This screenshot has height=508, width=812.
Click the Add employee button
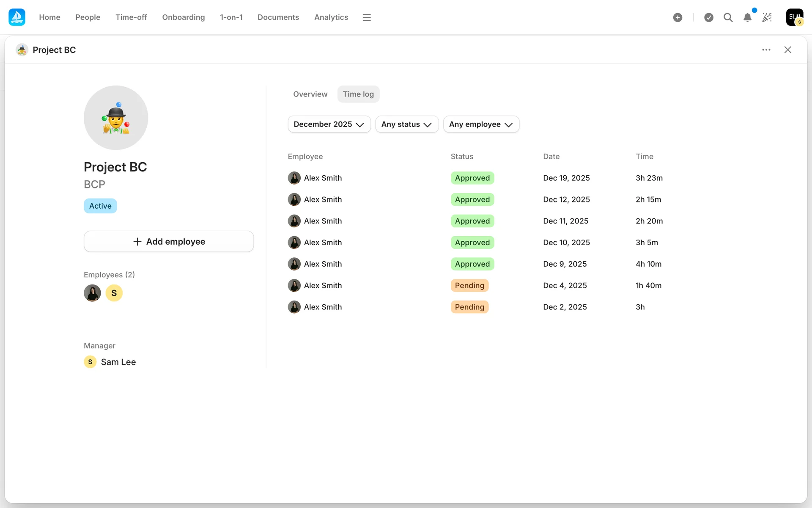pyautogui.click(x=169, y=242)
